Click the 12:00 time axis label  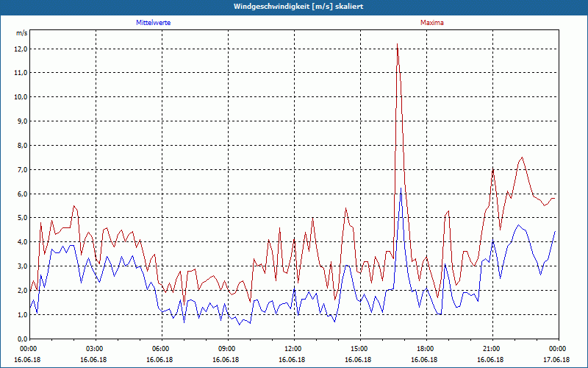coord(294,349)
